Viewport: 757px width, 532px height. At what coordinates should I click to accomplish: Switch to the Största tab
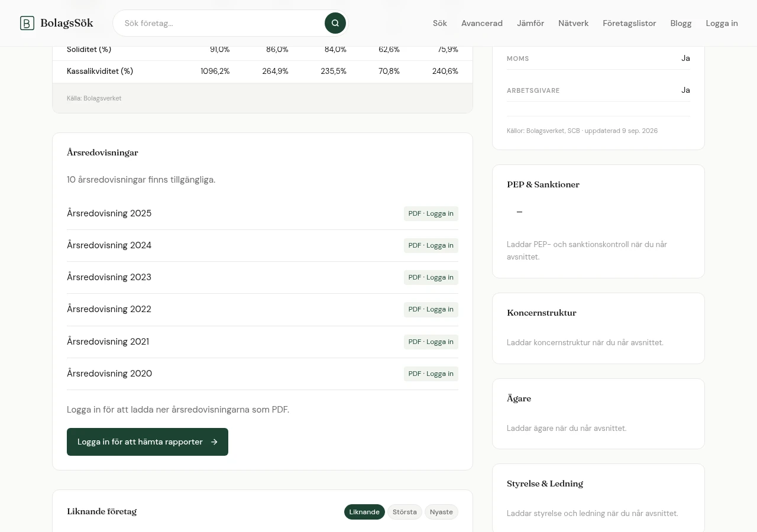tap(405, 512)
